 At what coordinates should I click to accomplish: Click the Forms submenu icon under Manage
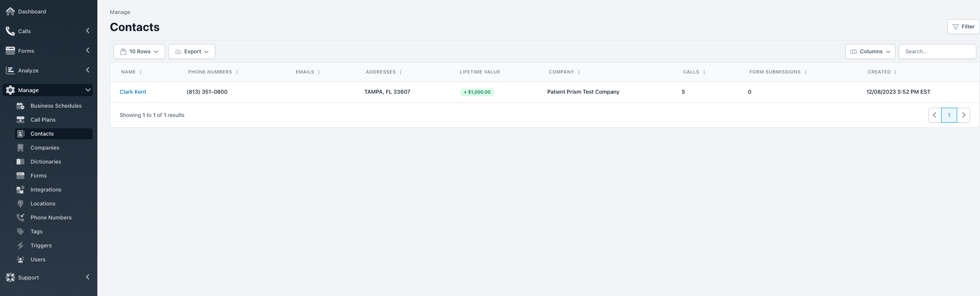click(21, 175)
